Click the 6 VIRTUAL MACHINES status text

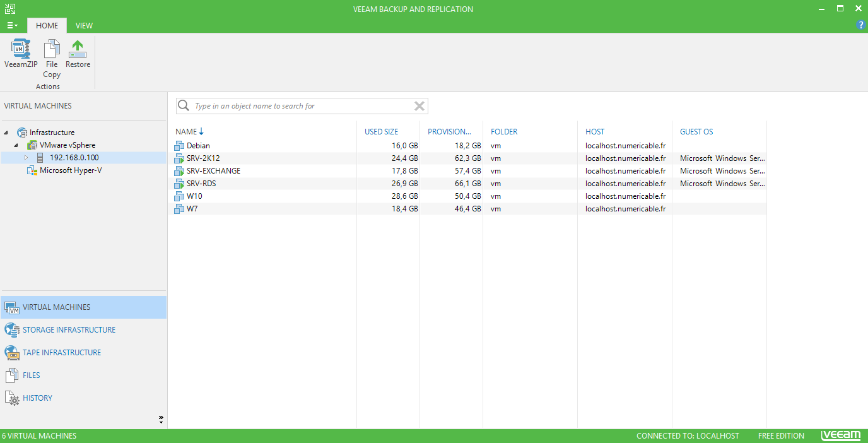tap(40, 436)
